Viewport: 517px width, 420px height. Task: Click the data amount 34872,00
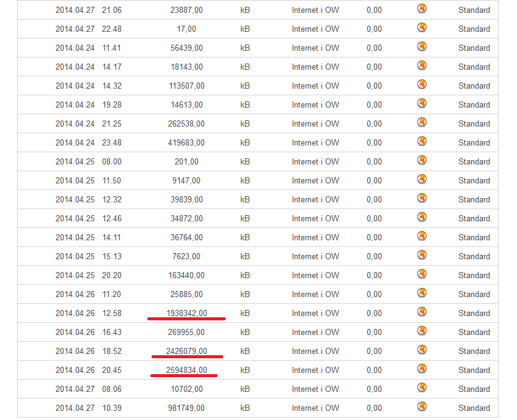point(186,219)
